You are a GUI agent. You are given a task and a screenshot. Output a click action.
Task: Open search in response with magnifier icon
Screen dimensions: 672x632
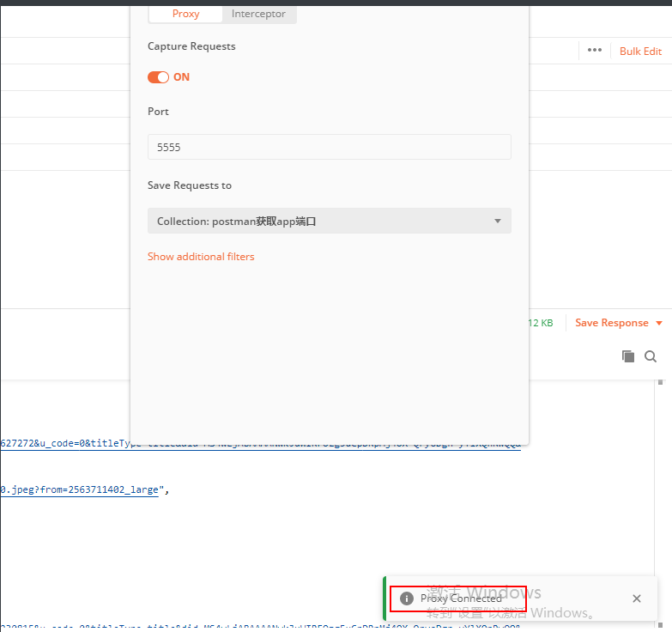click(651, 356)
